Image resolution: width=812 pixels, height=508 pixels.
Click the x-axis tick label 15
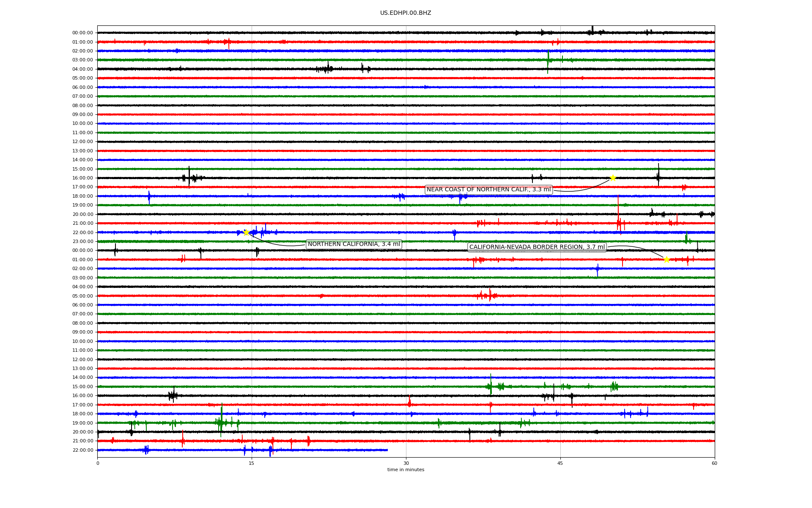click(x=252, y=463)
